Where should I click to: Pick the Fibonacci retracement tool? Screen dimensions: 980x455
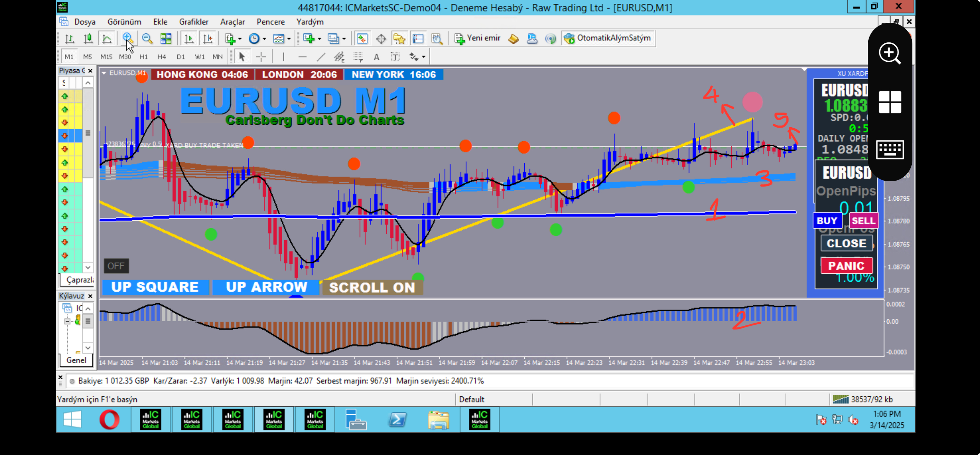(358, 57)
